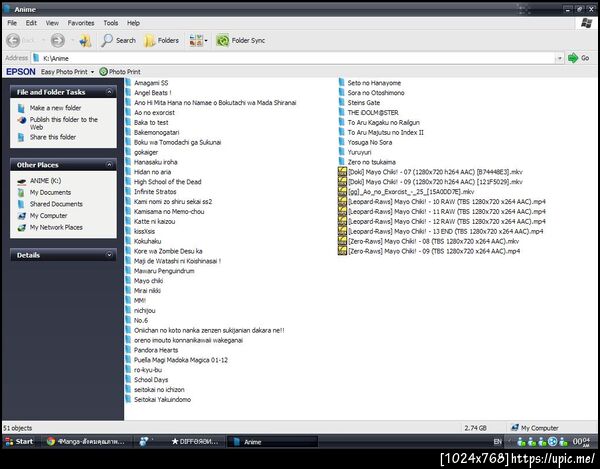This screenshot has height=469, width=600.
Task: Select the Angel Beats ! folder icon
Action: pyautogui.click(x=128, y=93)
